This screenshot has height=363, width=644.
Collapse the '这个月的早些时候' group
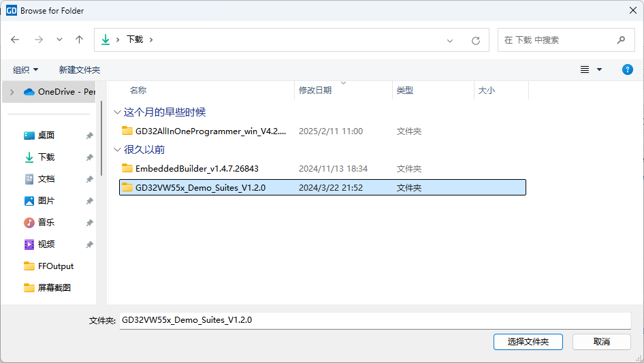click(116, 112)
